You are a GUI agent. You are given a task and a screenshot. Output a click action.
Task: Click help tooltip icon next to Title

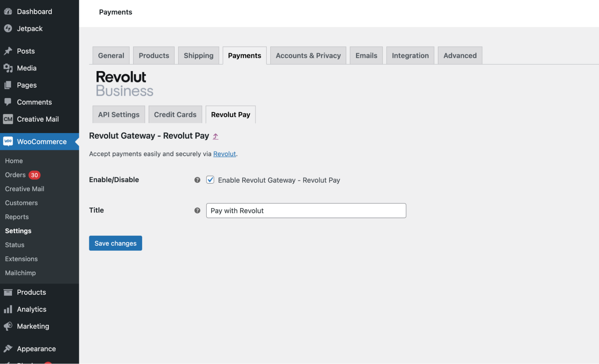pyautogui.click(x=197, y=210)
